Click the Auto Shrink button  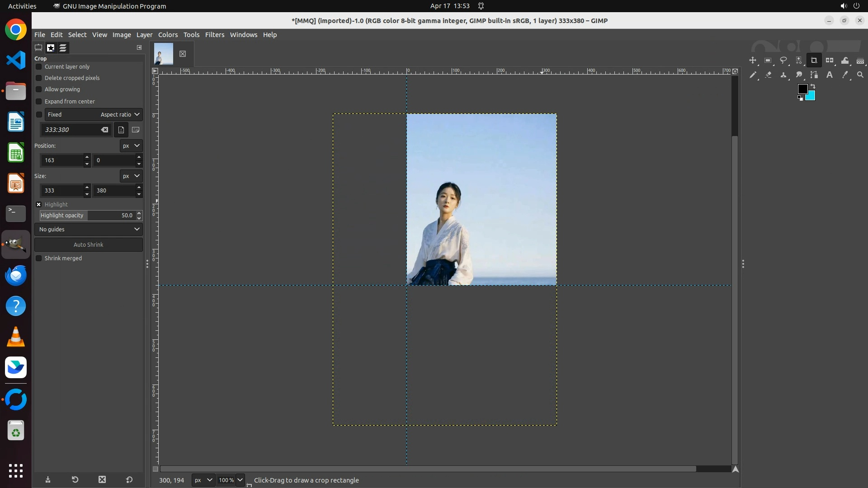pyautogui.click(x=89, y=245)
